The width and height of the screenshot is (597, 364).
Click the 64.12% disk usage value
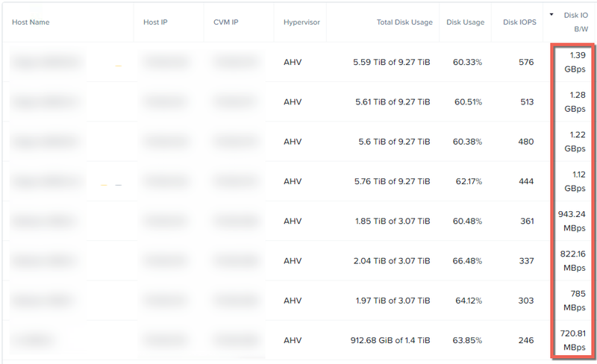tap(469, 301)
